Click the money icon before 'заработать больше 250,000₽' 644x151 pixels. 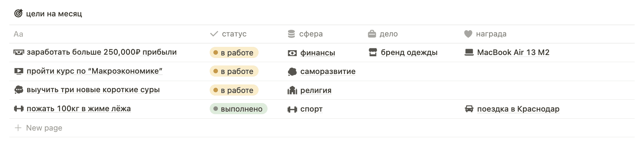[x=19, y=52]
